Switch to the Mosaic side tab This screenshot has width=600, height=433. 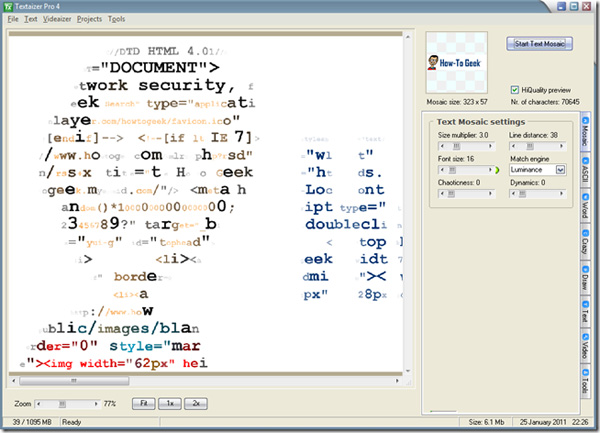[585, 132]
